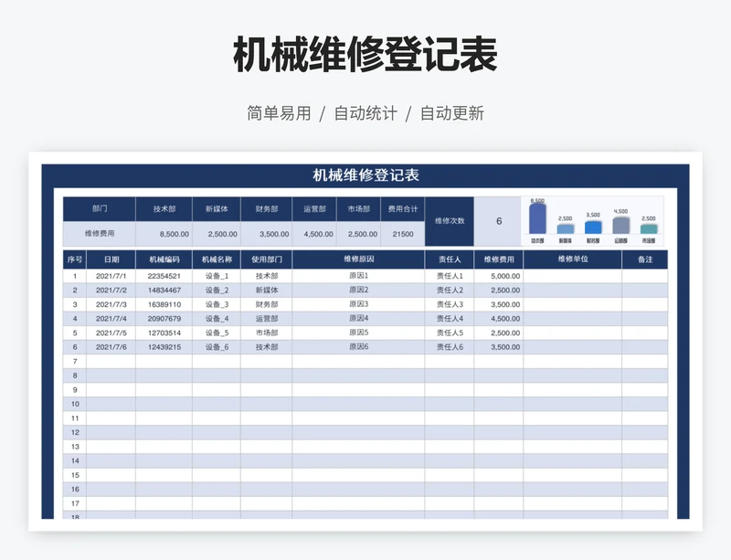Click the 维修次数 label cell
Viewport: 731px width, 560px height.
[x=450, y=221]
